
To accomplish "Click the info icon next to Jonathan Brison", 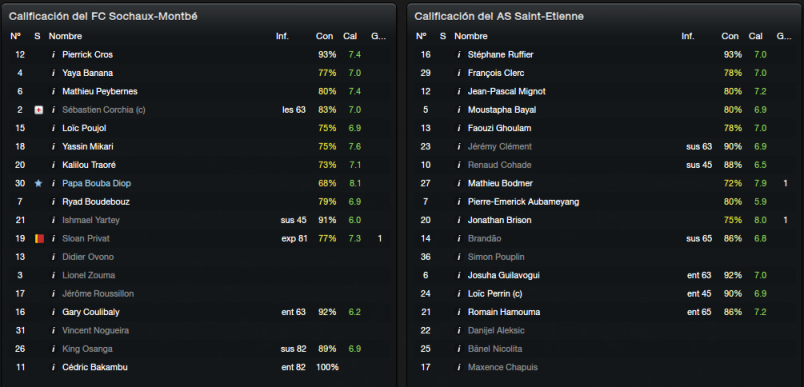I will pyautogui.click(x=458, y=220).
